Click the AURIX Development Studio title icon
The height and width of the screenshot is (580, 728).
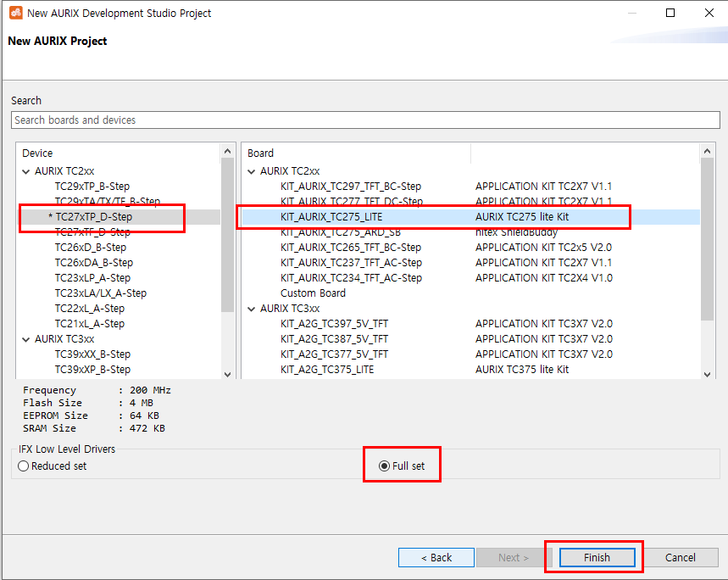tap(16, 13)
